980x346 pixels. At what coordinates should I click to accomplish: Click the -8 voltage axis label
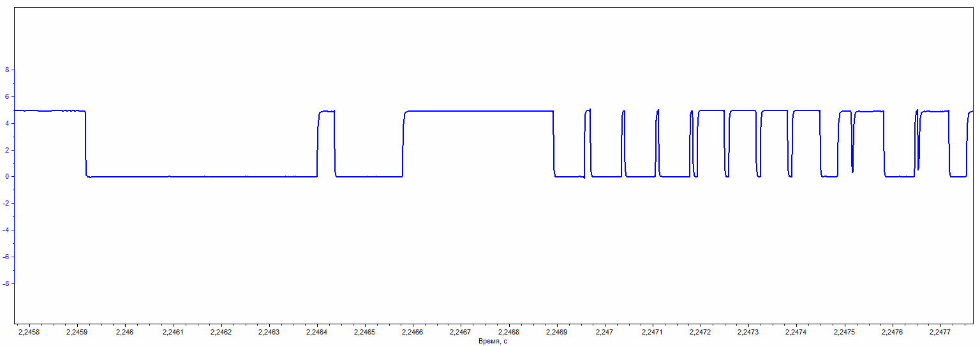coord(6,283)
